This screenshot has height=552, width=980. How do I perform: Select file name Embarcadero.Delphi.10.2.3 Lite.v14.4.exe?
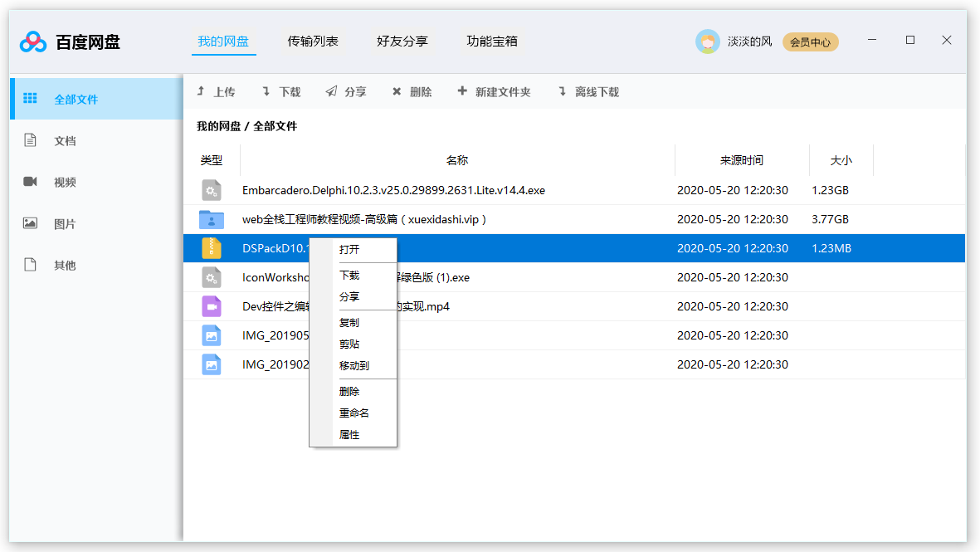point(394,190)
